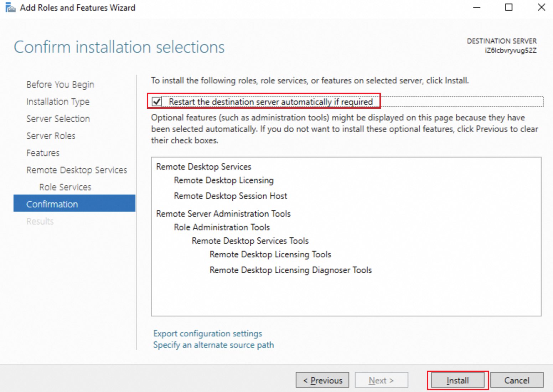Open the Features step
This screenshot has height=392, width=553.
[x=43, y=153]
